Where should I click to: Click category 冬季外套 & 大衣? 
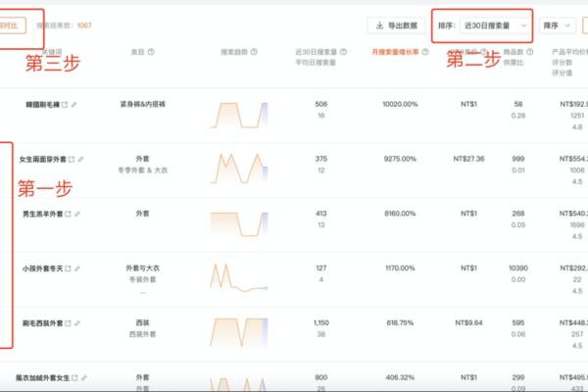[x=142, y=171]
